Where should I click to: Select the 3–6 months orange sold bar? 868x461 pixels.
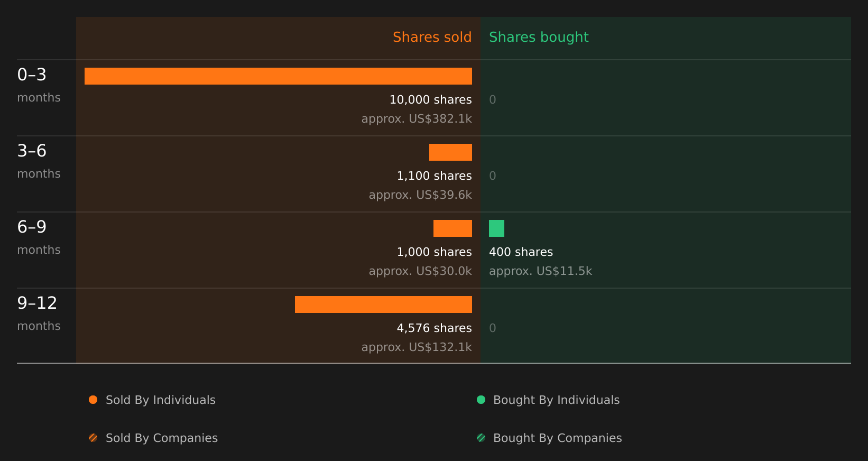[x=450, y=152]
